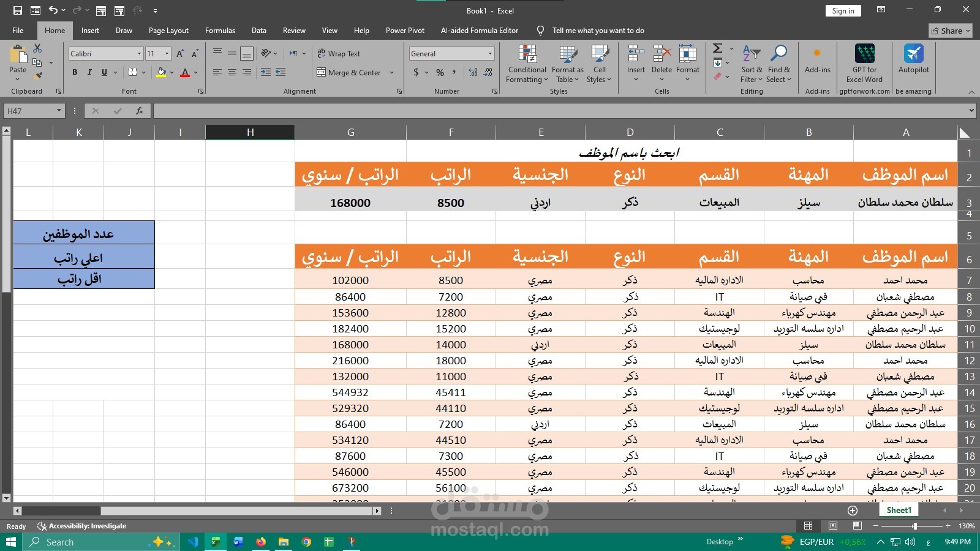Expand the formula bar
This screenshot has height=551, width=980.
[971, 111]
